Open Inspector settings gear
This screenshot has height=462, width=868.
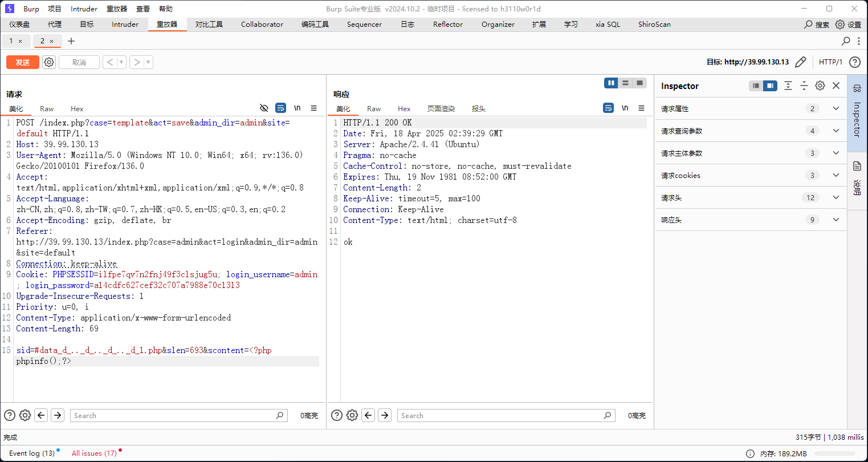(820, 86)
